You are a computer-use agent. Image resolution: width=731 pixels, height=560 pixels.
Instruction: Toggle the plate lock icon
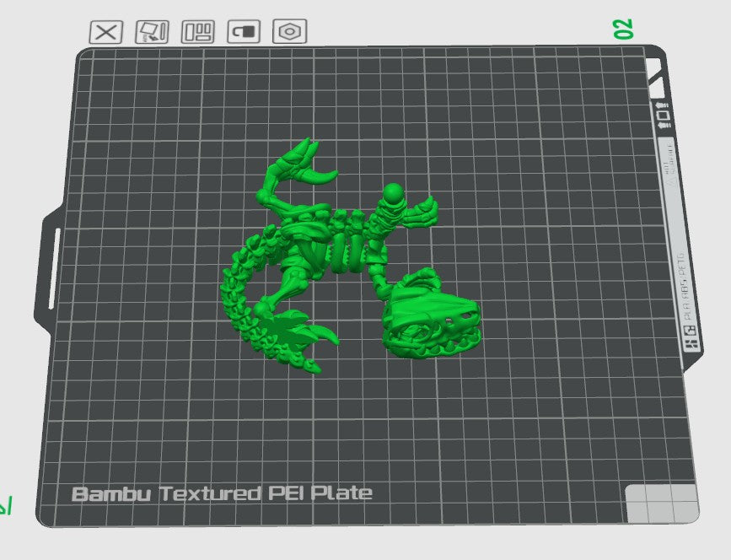245,33
